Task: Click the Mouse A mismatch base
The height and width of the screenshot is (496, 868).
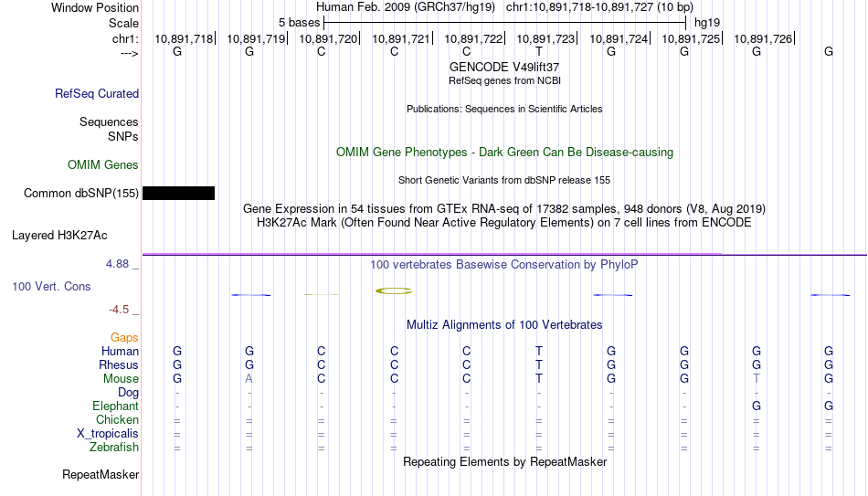Action: click(x=249, y=379)
